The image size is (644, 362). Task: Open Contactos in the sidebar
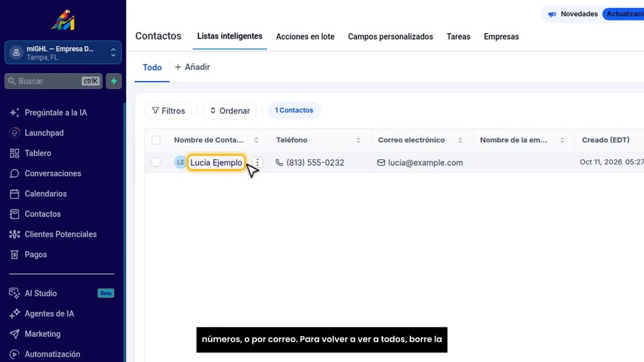(35, 214)
